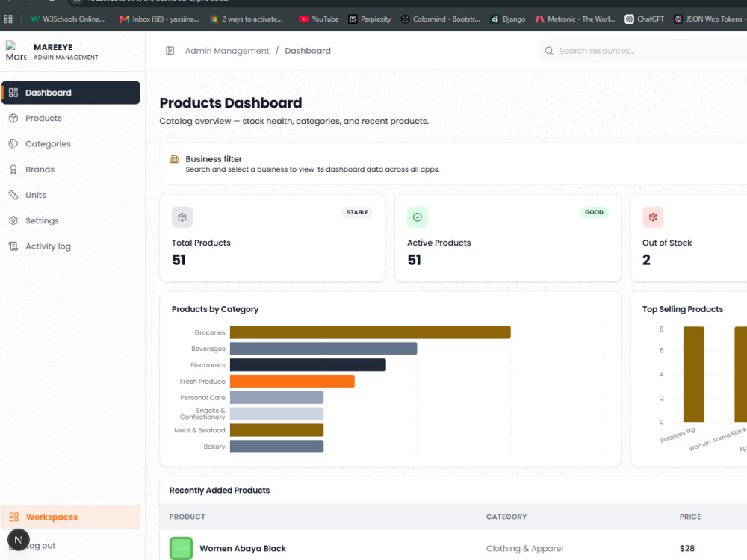The width and height of the screenshot is (747, 560).
Task: Open the Workspaces button
Action: tap(71, 517)
